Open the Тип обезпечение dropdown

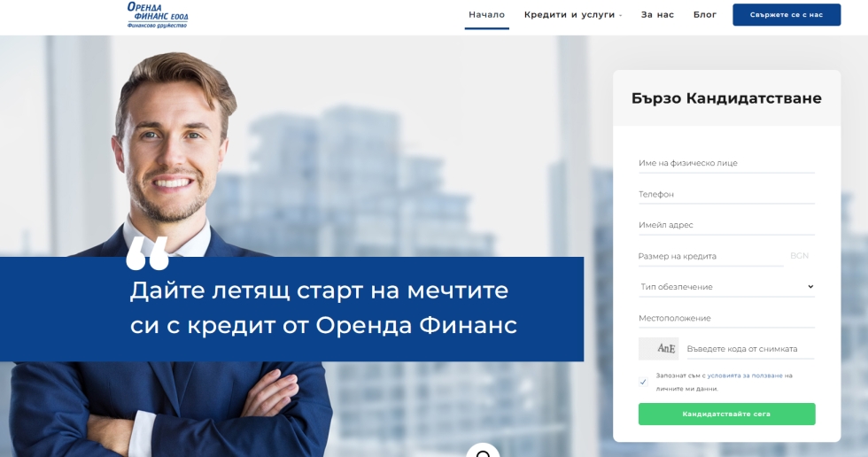point(726,287)
